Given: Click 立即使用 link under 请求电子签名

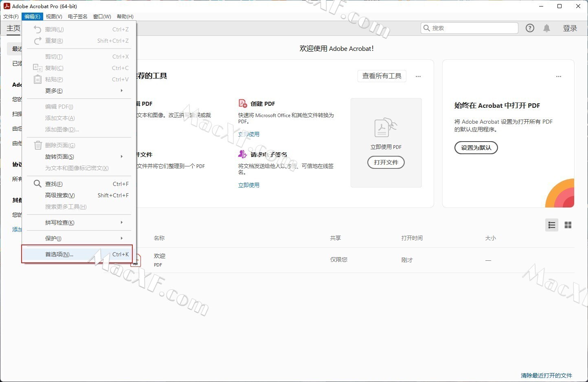Looking at the screenshot, I should 249,185.
